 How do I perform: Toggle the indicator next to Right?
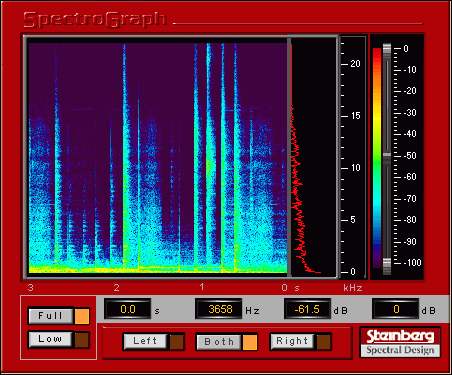tap(324, 342)
